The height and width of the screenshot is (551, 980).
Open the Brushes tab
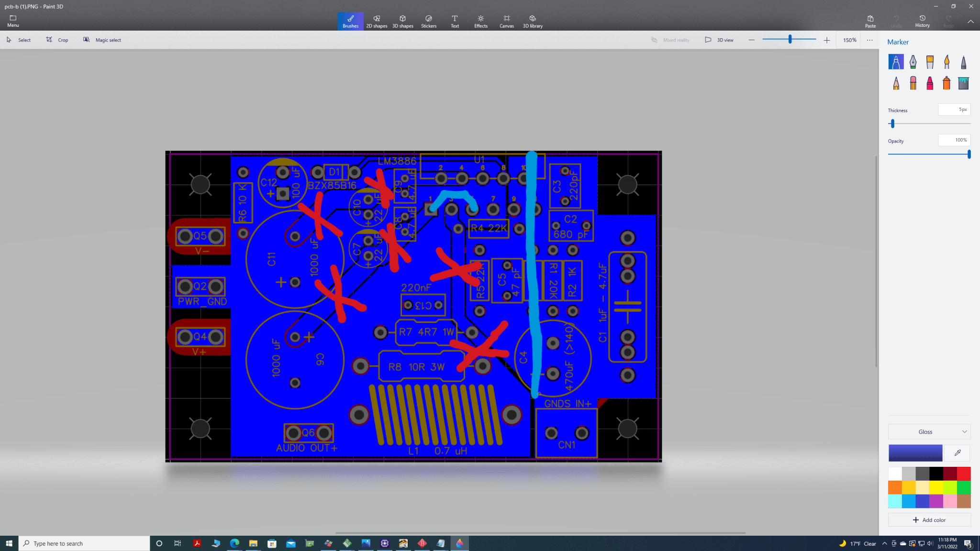(350, 21)
